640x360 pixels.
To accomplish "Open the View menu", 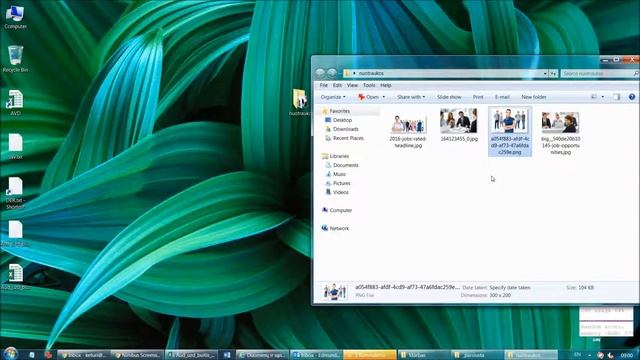I will click(x=352, y=85).
